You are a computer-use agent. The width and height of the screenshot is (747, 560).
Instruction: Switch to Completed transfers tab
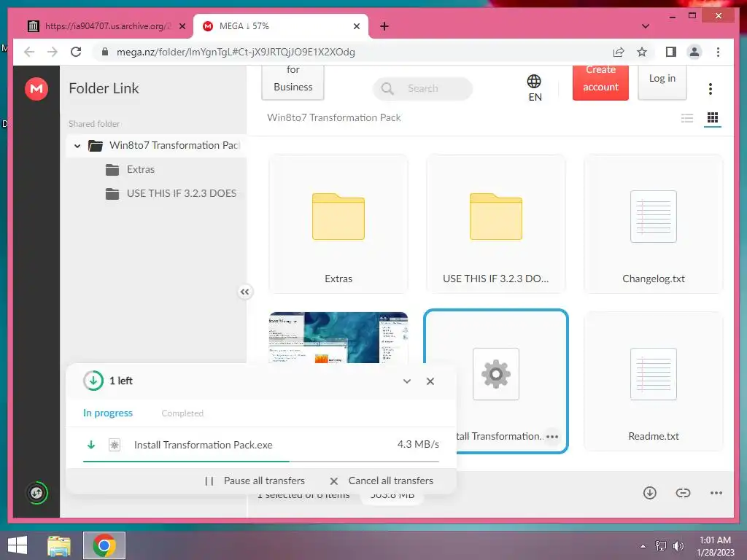pyautogui.click(x=182, y=413)
